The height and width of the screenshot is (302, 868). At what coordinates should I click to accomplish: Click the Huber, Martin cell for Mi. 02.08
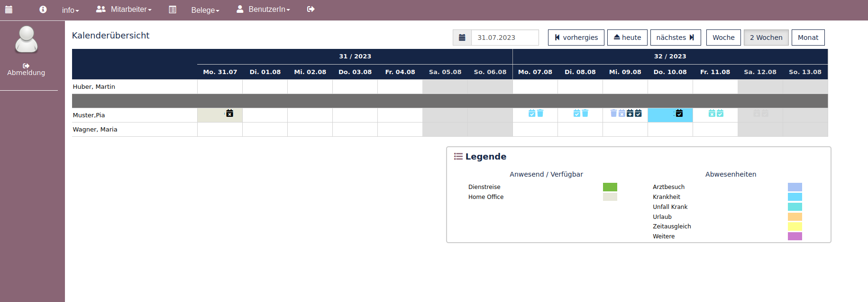pos(310,86)
